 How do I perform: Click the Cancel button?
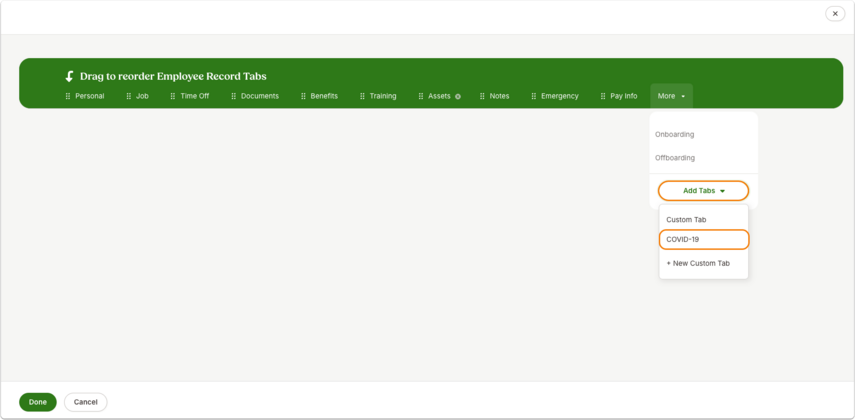(86, 402)
